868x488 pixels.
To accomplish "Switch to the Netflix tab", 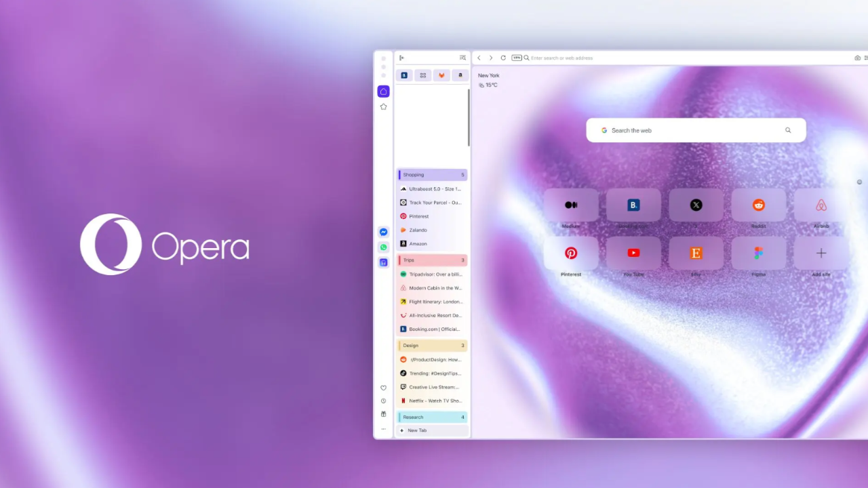I will point(432,401).
